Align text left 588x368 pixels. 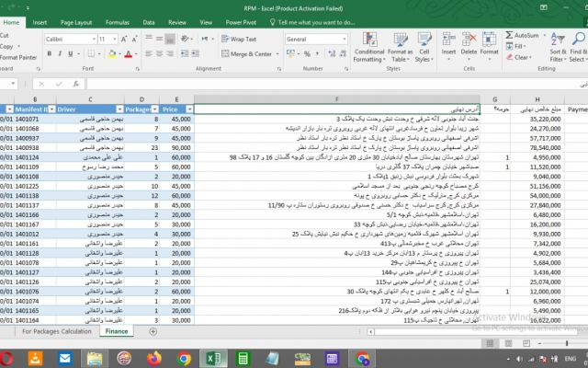[149, 54]
